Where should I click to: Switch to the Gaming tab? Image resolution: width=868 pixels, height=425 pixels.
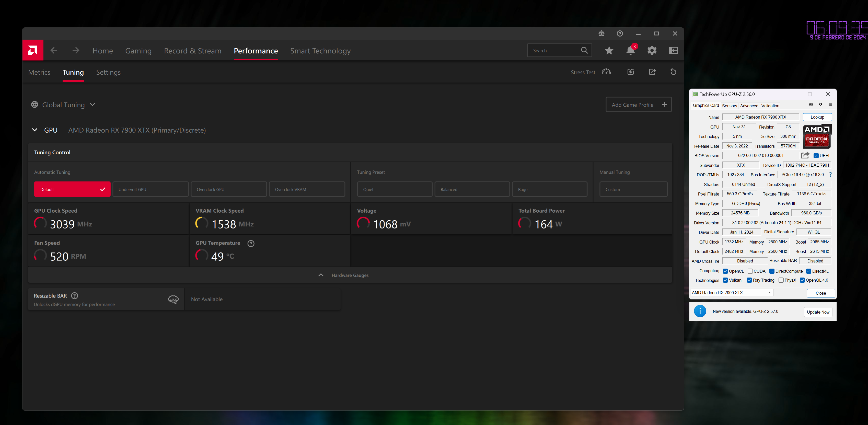coord(138,51)
